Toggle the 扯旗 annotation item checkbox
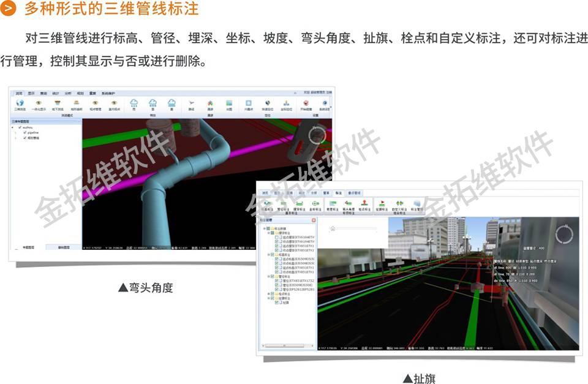Viewport: 588px width, 384px height. click(277, 303)
